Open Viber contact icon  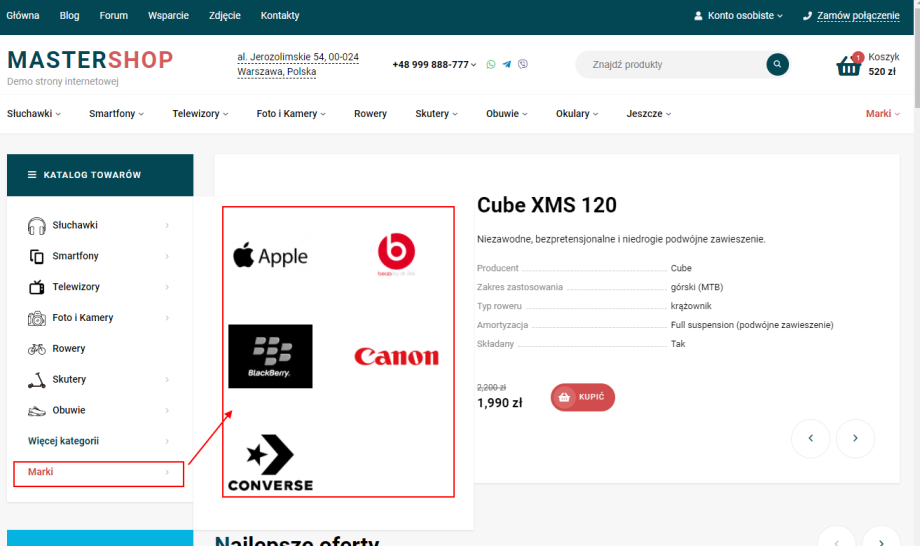click(x=523, y=64)
